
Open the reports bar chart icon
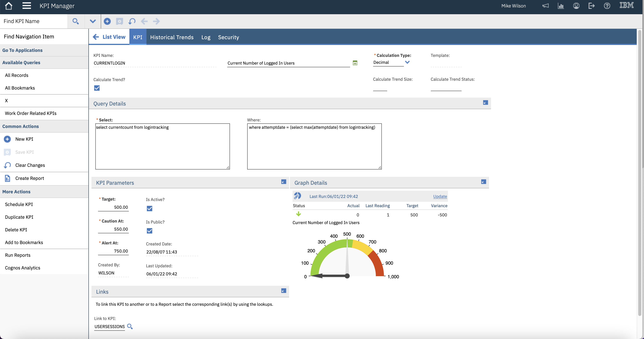point(561,6)
